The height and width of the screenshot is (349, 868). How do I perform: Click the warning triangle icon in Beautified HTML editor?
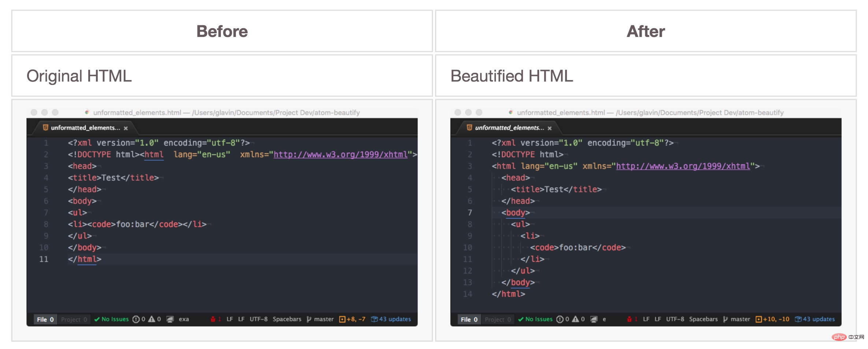pyautogui.click(x=575, y=319)
